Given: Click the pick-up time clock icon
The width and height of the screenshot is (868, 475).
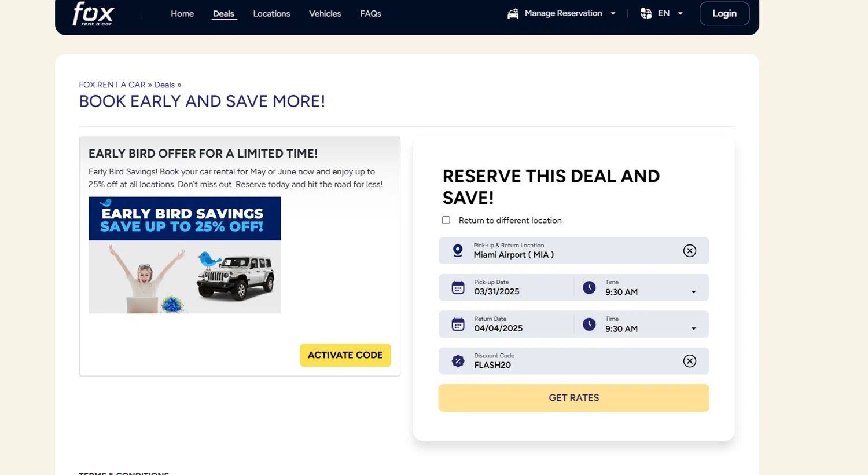Looking at the screenshot, I should (x=589, y=288).
